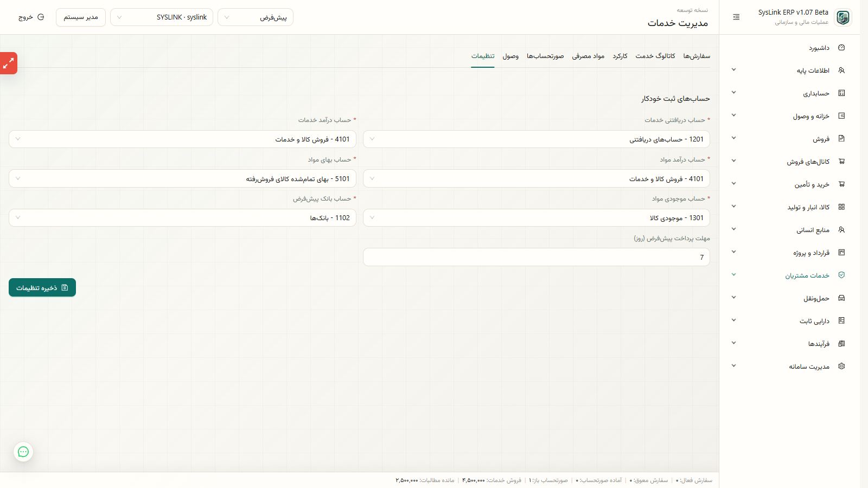868x488 pixels.
Task: Click the فروش document icon
Action: point(841,139)
